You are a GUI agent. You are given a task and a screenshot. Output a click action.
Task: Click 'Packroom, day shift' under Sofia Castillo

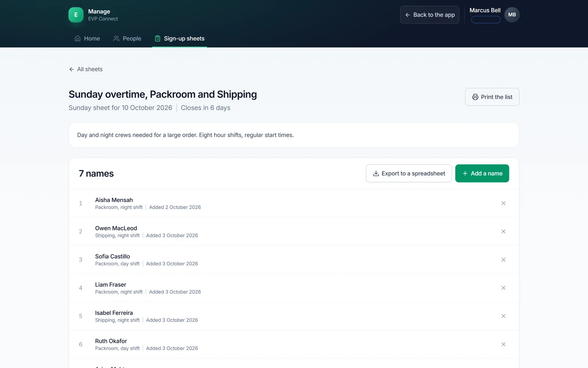(117, 264)
